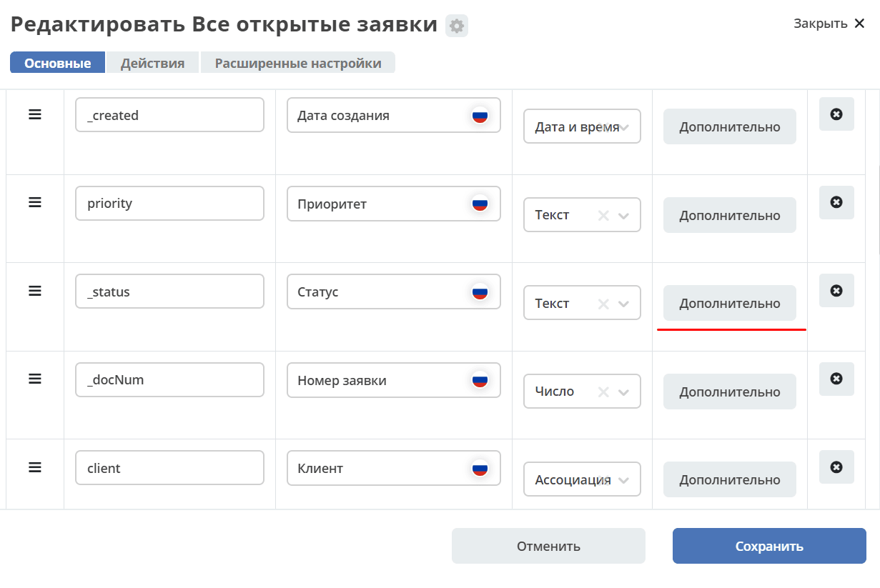Delete the _docNum row
This screenshot has width=880, height=588.
(x=836, y=379)
